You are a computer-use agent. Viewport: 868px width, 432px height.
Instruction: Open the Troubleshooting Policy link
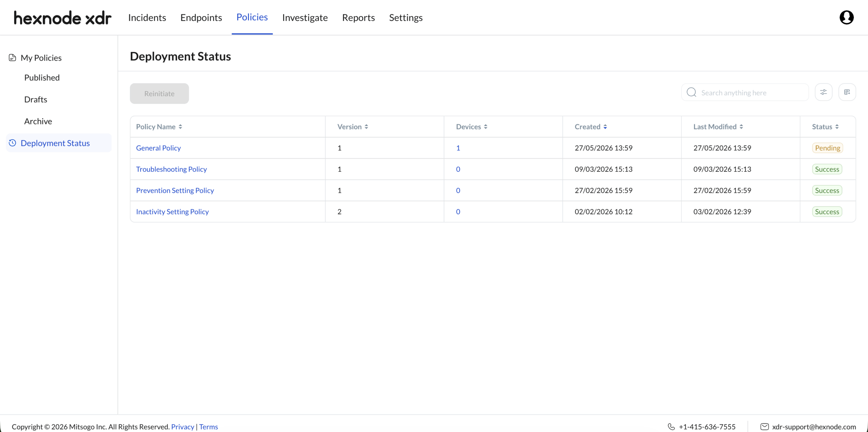pos(171,169)
